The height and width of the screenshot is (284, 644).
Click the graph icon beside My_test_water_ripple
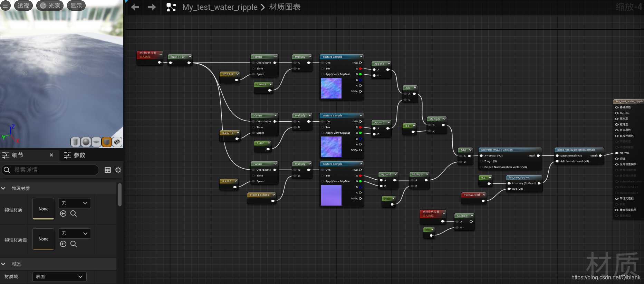tap(171, 7)
